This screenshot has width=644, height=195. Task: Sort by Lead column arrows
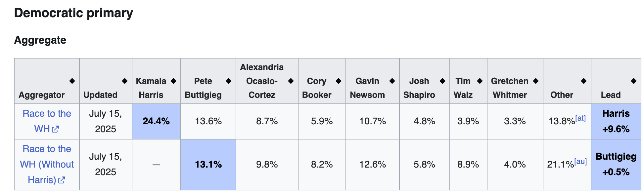[x=633, y=81]
